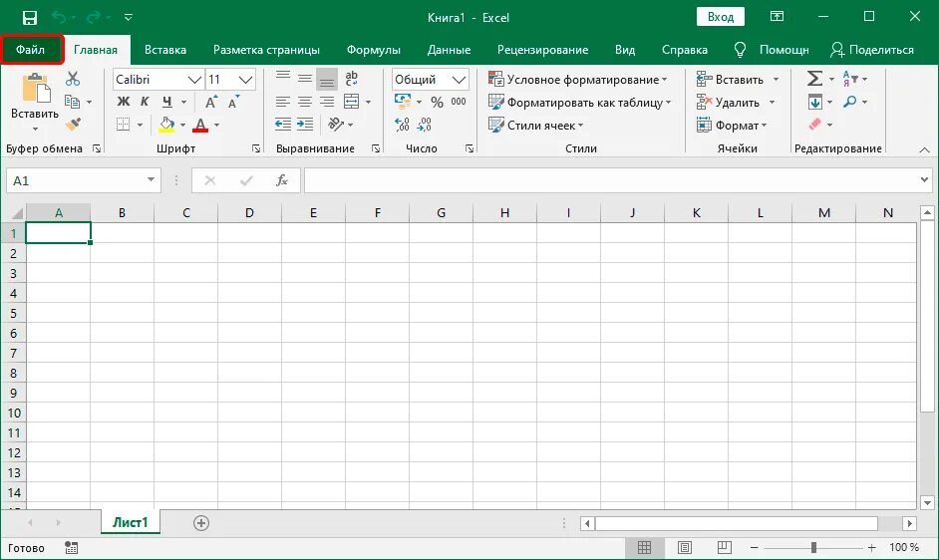Click the Вход sign-in button
Image resolution: width=939 pixels, height=560 pixels.
point(721,17)
